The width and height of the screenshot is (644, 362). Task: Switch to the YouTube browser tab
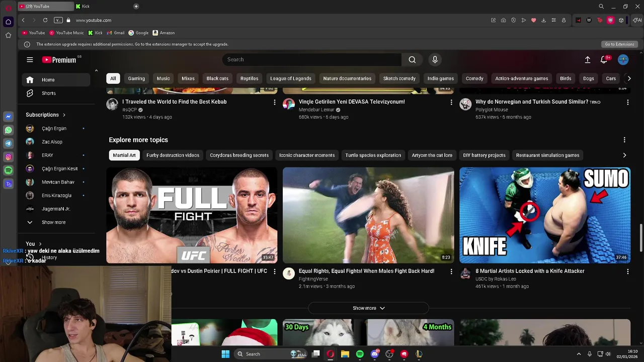pyautogui.click(x=45, y=7)
